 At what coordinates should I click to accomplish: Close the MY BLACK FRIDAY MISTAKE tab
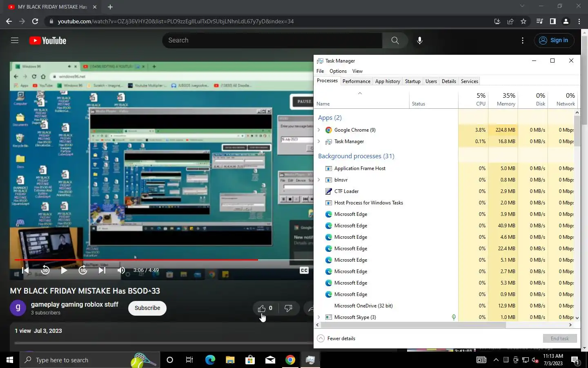[x=95, y=7]
